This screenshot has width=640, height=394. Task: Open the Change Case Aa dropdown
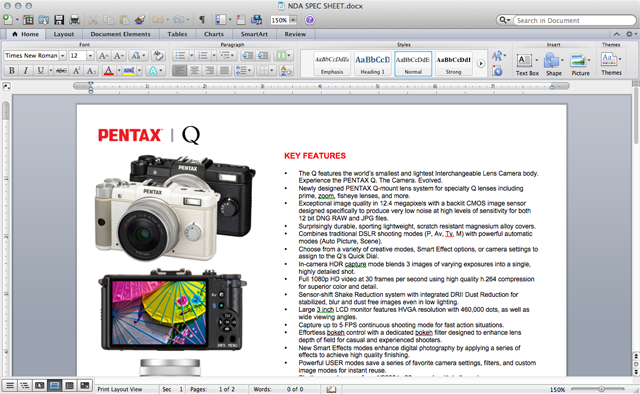138,56
